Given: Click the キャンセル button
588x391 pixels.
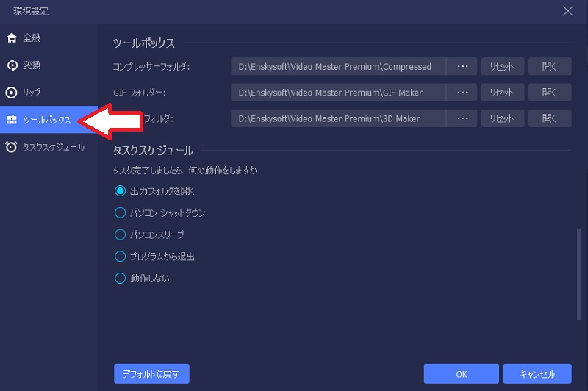Looking at the screenshot, I should tap(537, 374).
